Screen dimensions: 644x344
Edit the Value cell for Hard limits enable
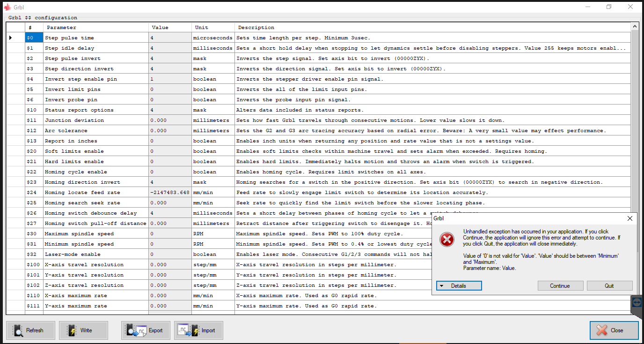[x=170, y=162]
